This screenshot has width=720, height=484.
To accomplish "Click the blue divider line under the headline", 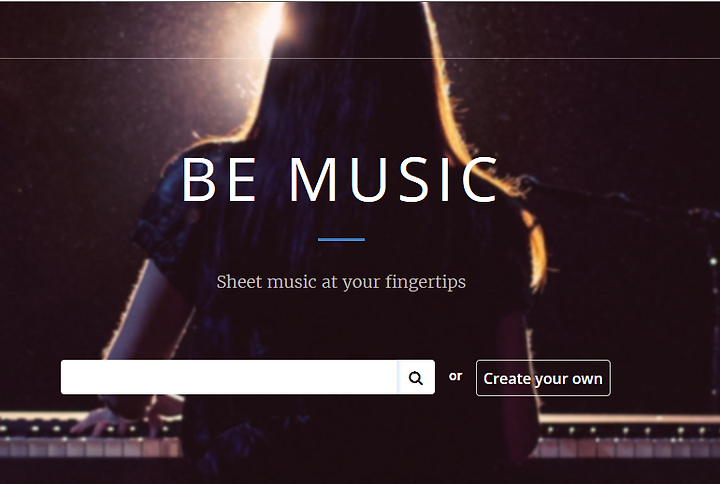I will 341,239.
